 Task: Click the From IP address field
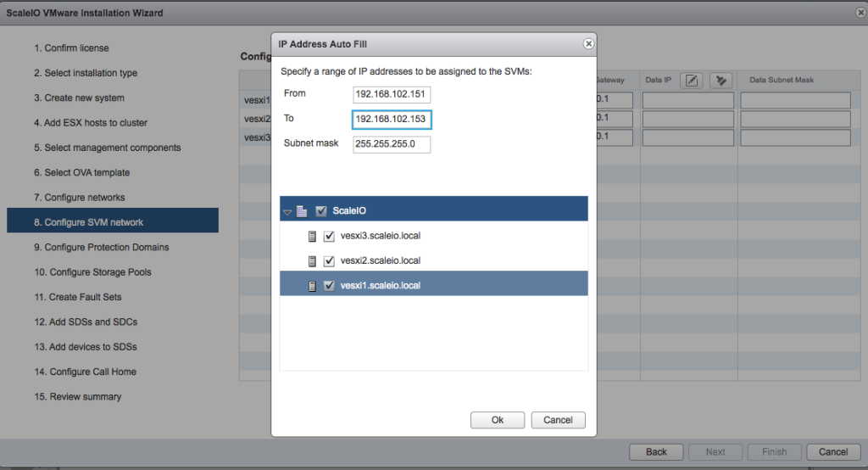click(x=392, y=94)
